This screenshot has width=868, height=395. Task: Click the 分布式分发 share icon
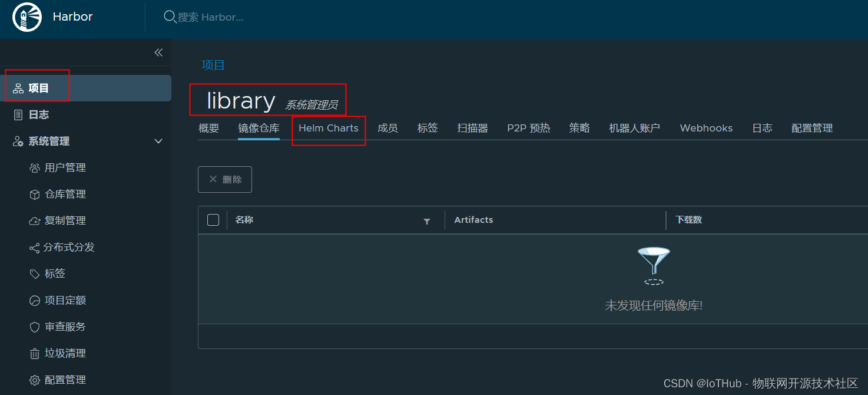coord(35,248)
